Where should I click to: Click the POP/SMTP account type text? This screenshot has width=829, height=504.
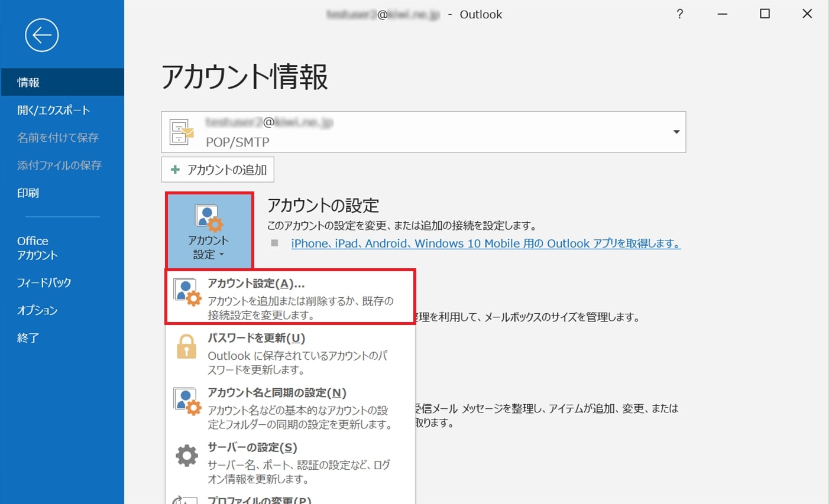coord(237,142)
